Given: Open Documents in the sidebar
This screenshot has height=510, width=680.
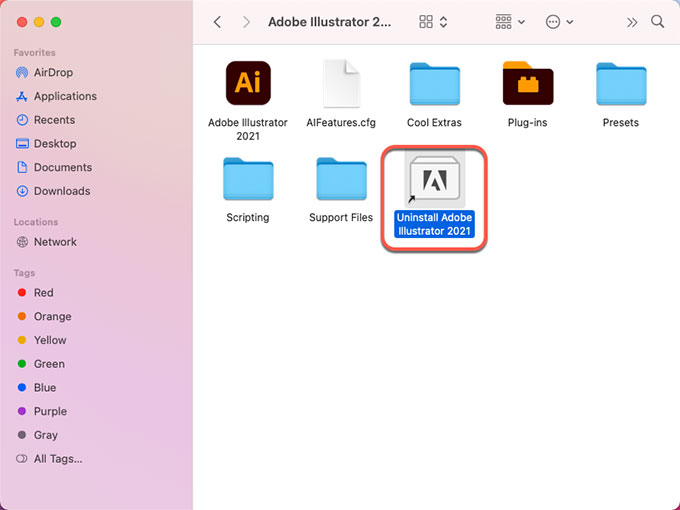Looking at the screenshot, I should click(x=54, y=167).
